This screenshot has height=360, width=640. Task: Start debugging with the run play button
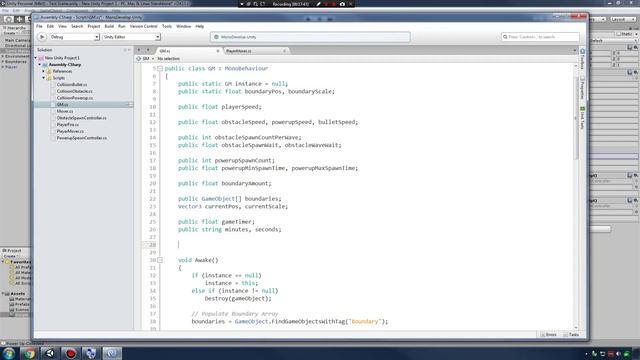pyautogui.click(x=42, y=37)
